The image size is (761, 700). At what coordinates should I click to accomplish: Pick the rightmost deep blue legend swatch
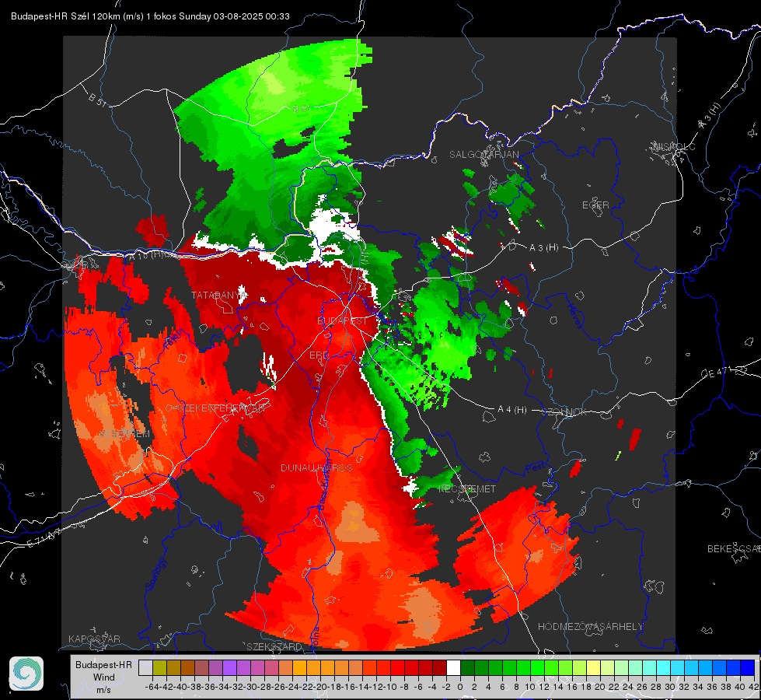point(747,668)
